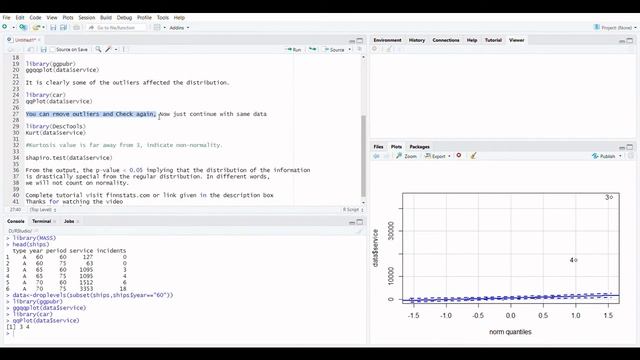The image size is (640, 360).
Task: Click the code tools wand icon
Action: click(108, 49)
